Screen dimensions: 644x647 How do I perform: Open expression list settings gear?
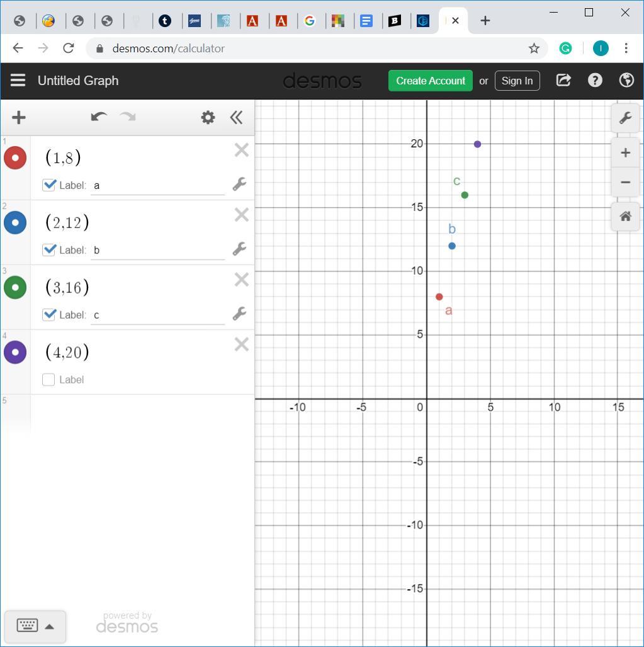point(208,118)
